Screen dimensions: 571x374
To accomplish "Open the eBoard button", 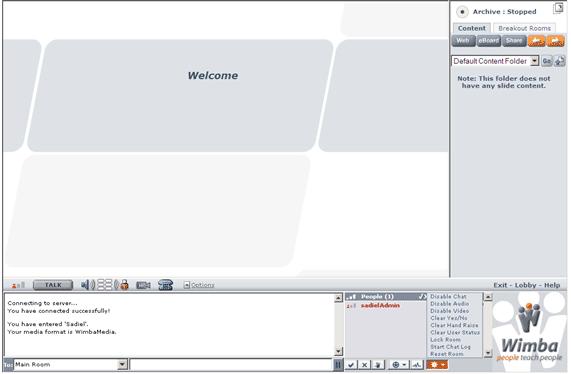I will tap(488, 41).
